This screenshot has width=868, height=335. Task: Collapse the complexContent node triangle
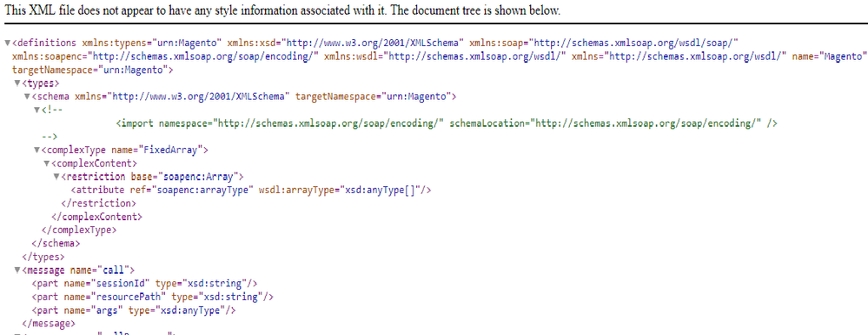pyautogui.click(x=47, y=164)
